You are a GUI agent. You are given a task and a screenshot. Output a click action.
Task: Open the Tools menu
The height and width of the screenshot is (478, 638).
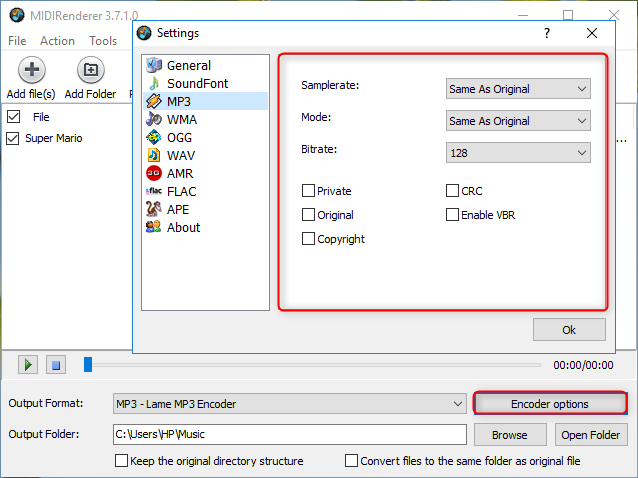tap(103, 41)
